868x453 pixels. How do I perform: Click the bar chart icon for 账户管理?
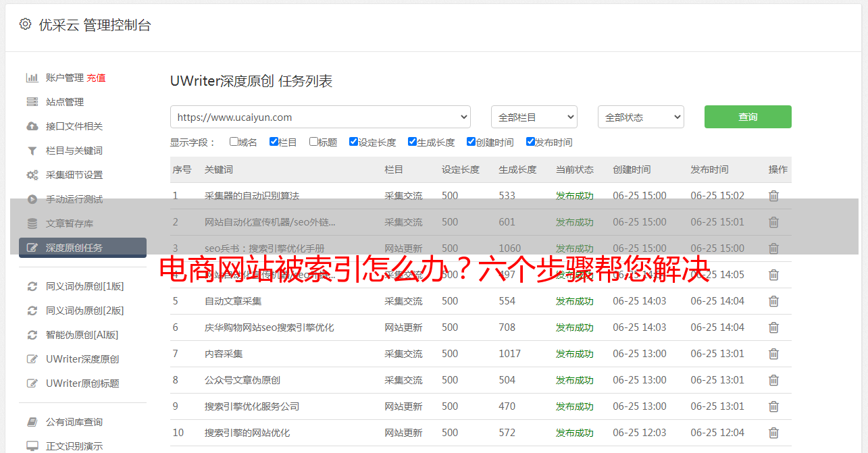coord(32,78)
